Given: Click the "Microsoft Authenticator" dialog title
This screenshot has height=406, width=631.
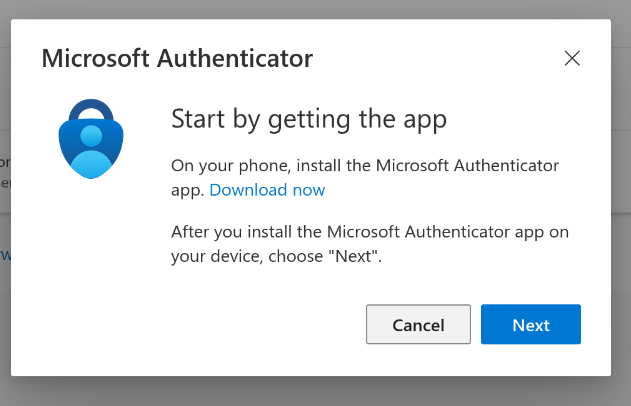Looking at the screenshot, I should (x=177, y=58).
